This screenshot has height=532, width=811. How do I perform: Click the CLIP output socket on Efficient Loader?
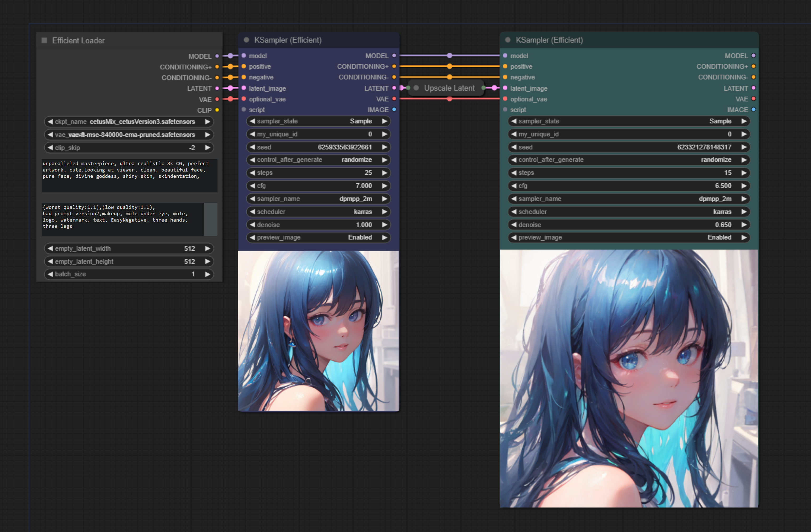(x=217, y=110)
